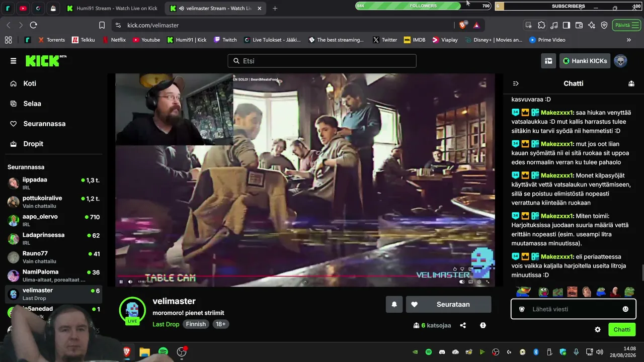Open the Twitch bookmark
The image size is (644, 362).
tap(225, 40)
